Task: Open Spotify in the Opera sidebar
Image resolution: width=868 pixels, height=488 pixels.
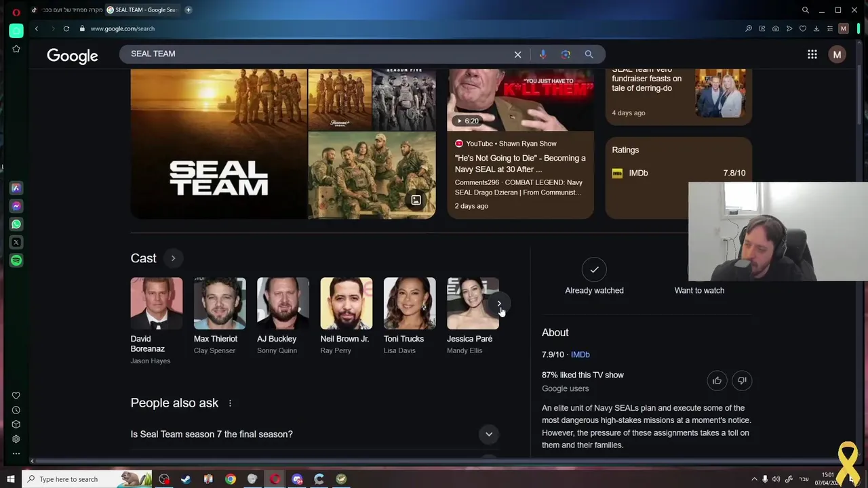Action: tap(16, 260)
